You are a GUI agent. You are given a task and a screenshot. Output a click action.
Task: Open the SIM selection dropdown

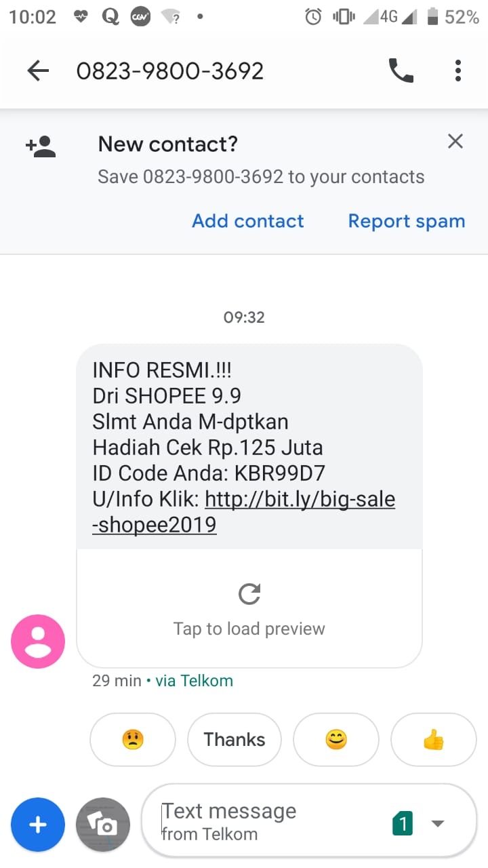pyautogui.click(x=438, y=823)
